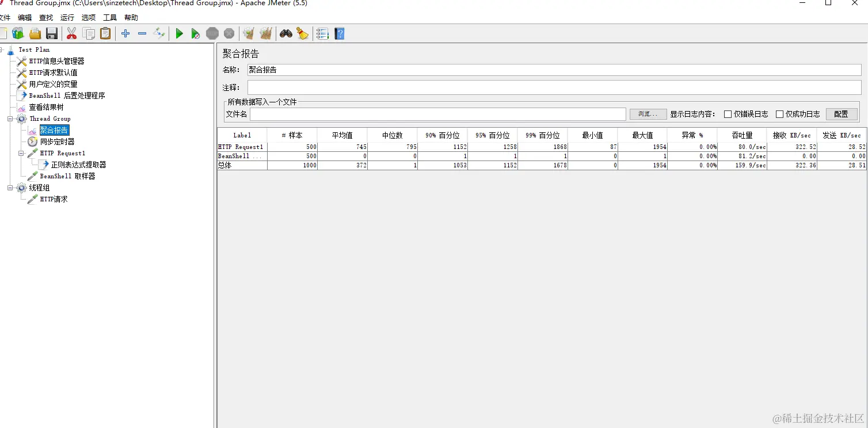Image resolution: width=868 pixels, height=428 pixels.
Task: Select 正则表达式提取器 in the tree
Action: point(78,165)
